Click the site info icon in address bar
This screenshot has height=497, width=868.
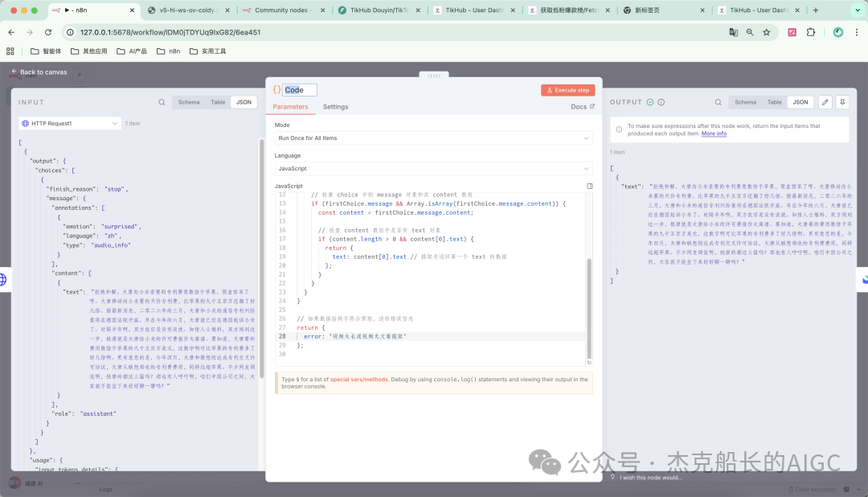pos(70,32)
